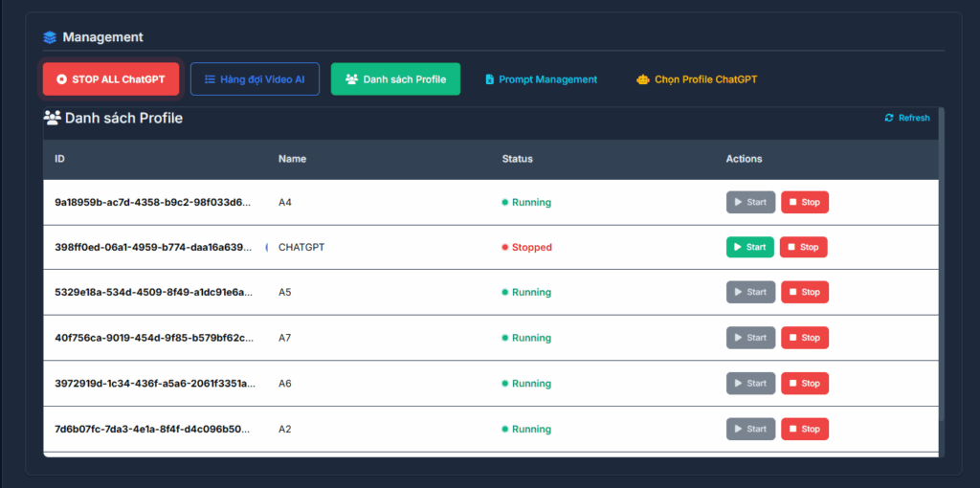The width and height of the screenshot is (980, 488).
Task: Click the people icon beside Danh sách Profile heading
Action: click(53, 118)
